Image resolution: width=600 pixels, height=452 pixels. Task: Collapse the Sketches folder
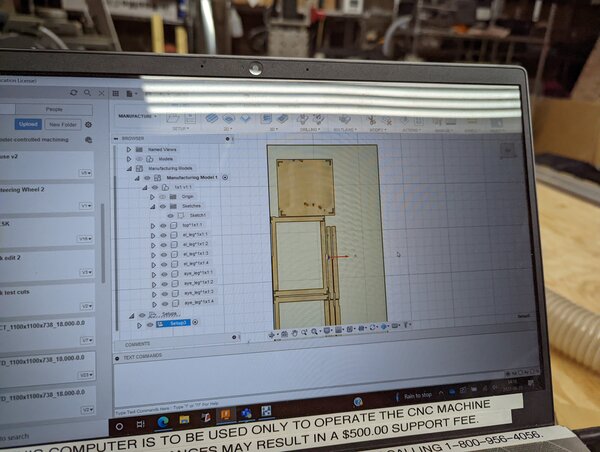coord(152,207)
